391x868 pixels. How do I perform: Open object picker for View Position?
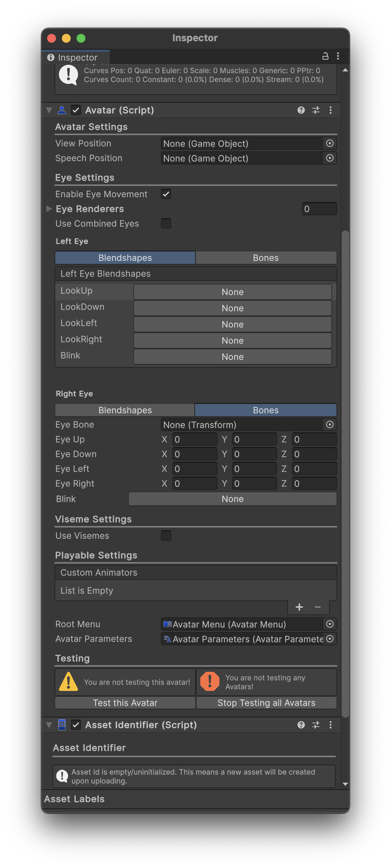coord(330,144)
